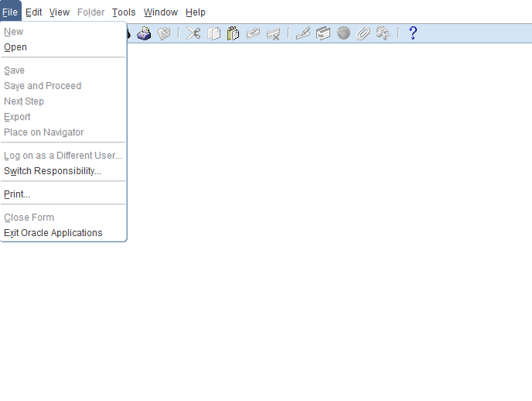Screen dimensions: 532x401
Task: Choose Switch Responsibility
Action: (63, 171)
